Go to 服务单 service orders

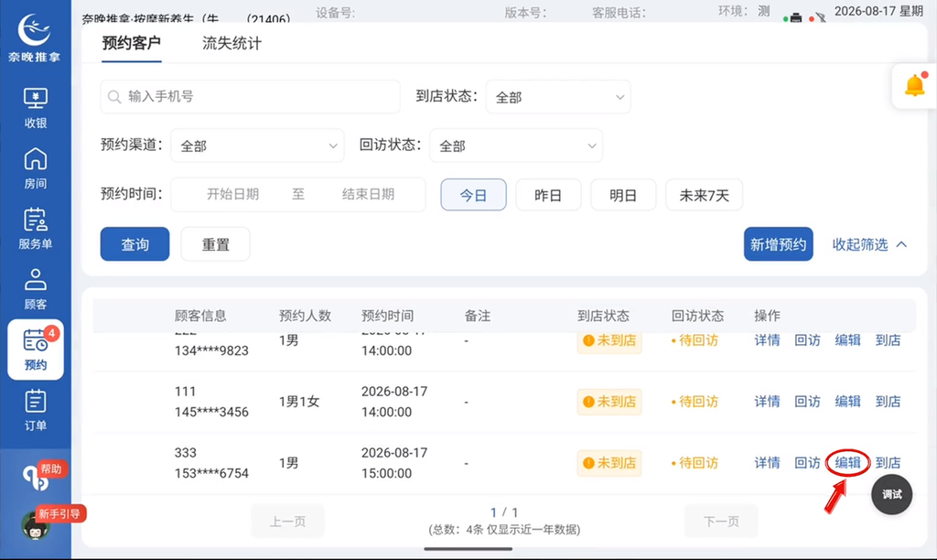(x=36, y=229)
